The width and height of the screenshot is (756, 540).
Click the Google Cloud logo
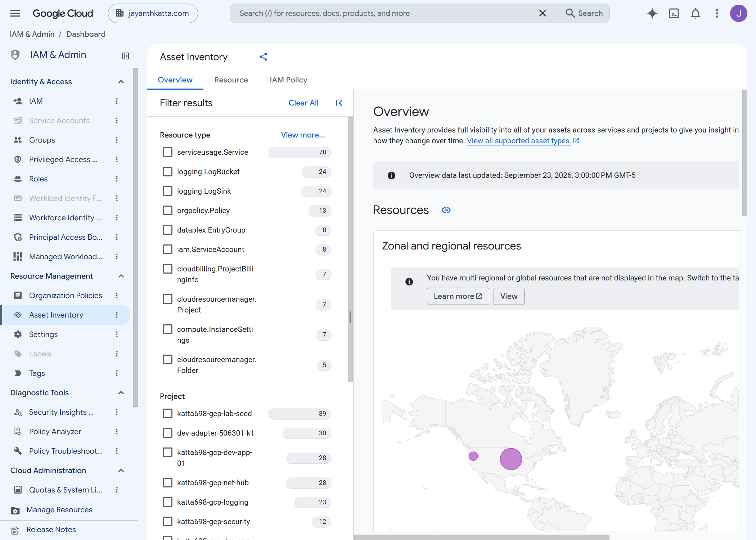point(63,13)
